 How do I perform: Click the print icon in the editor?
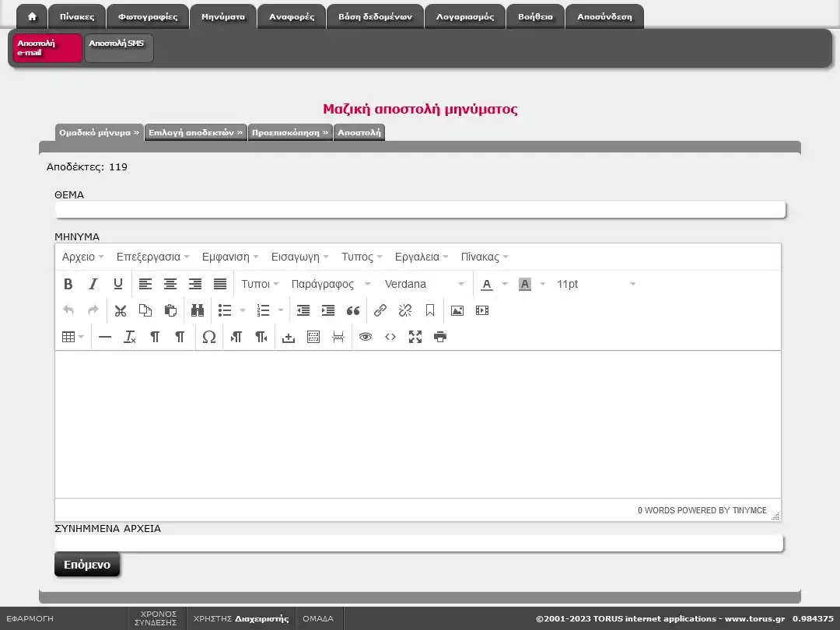coord(440,337)
